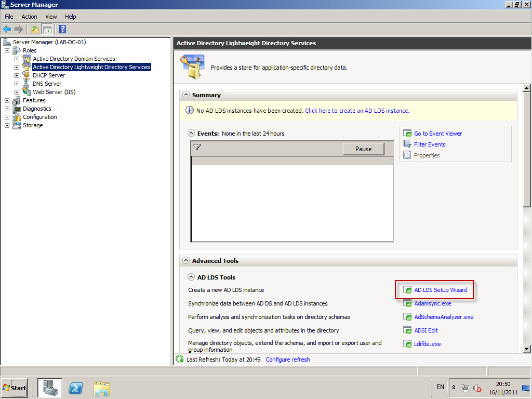This screenshot has height=399, width=532.
Task: Open the AD LDS Setup Wizard link
Action: 441,290
